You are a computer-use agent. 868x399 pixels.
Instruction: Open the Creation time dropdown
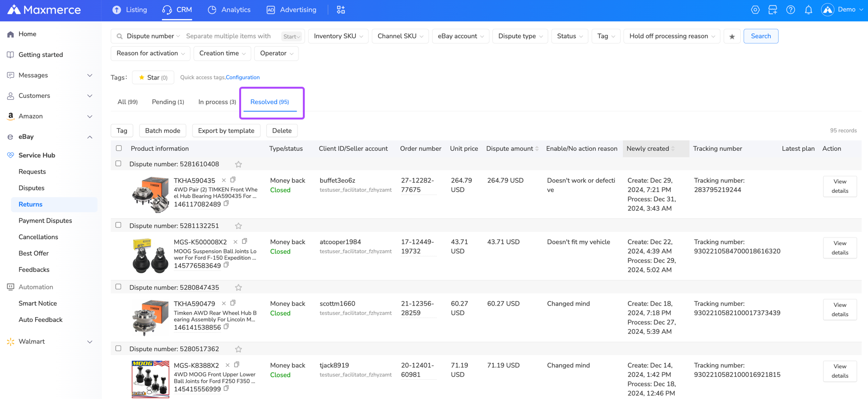point(222,53)
